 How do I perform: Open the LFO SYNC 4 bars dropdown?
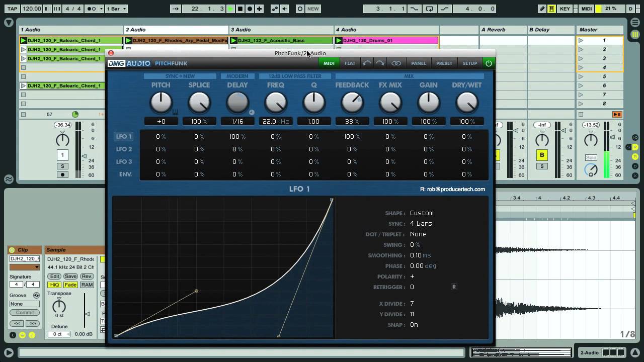[x=421, y=224]
